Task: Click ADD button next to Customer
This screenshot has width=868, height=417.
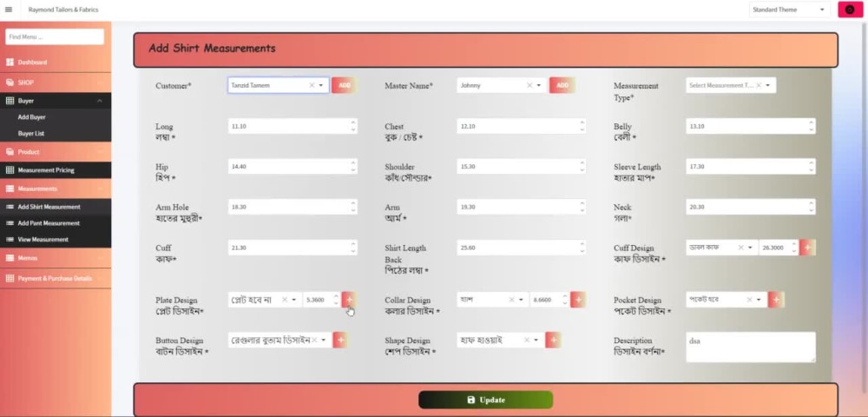Action: click(345, 85)
